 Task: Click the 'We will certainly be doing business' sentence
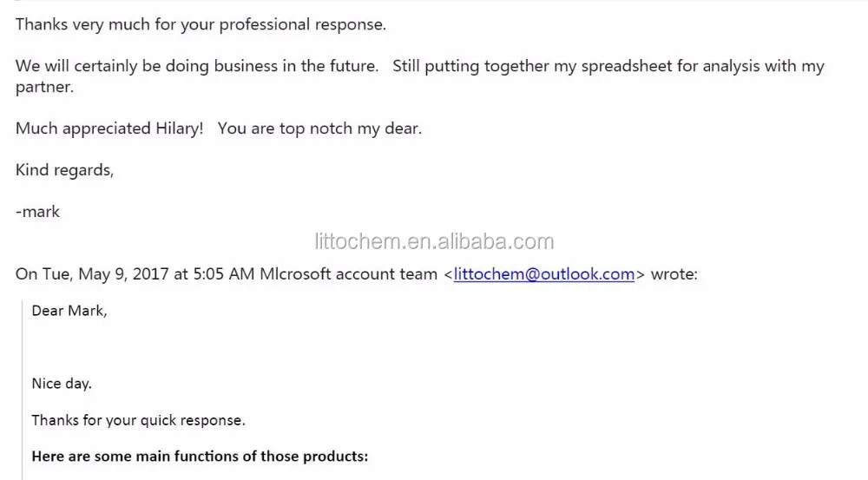[196, 67]
